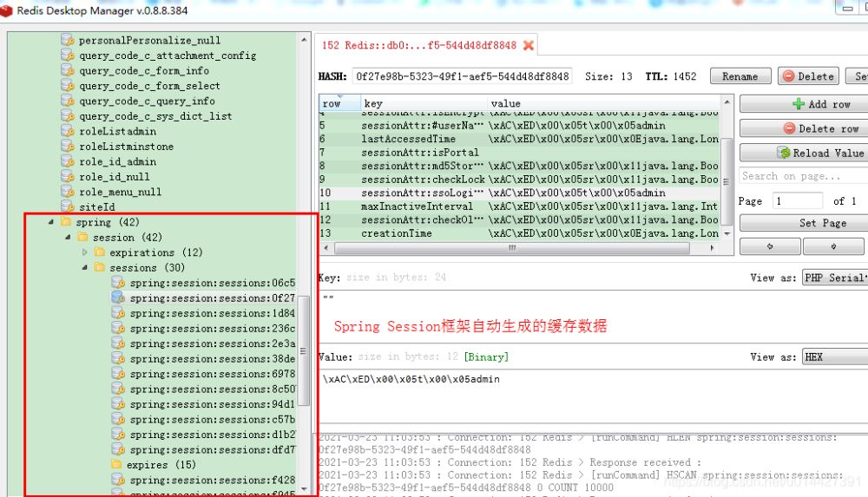This screenshot has height=497, width=868.
Task: Go to next page arrow button
Action: coord(833,246)
